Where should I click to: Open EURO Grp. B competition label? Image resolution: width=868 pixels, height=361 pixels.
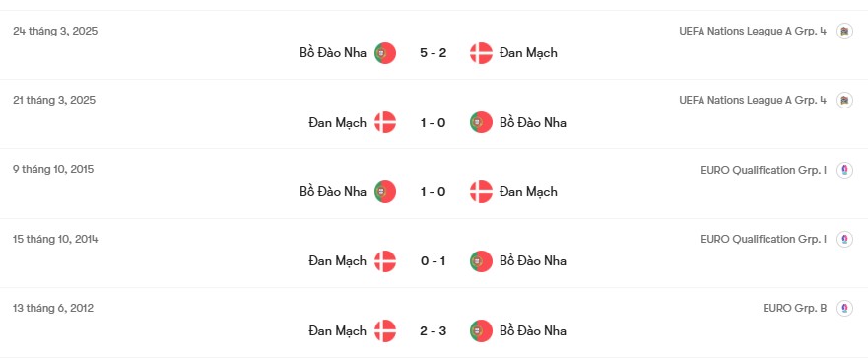(794, 309)
